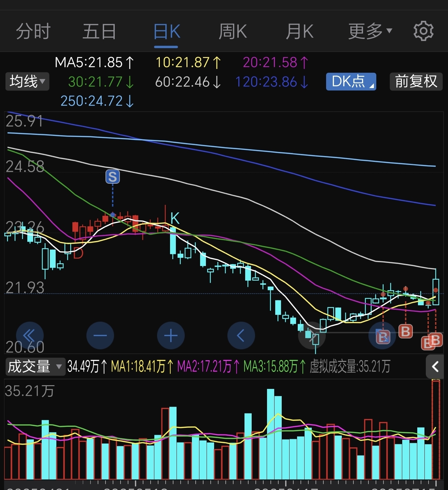The height and width of the screenshot is (490, 448).
Task: Select the 日K daily candlestick tab
Action: click(167, 31)
